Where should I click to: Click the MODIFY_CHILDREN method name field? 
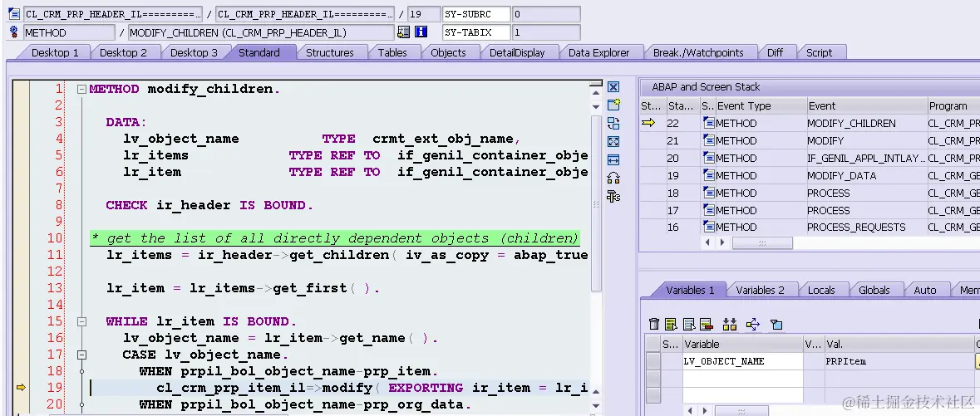click(261, 32)
